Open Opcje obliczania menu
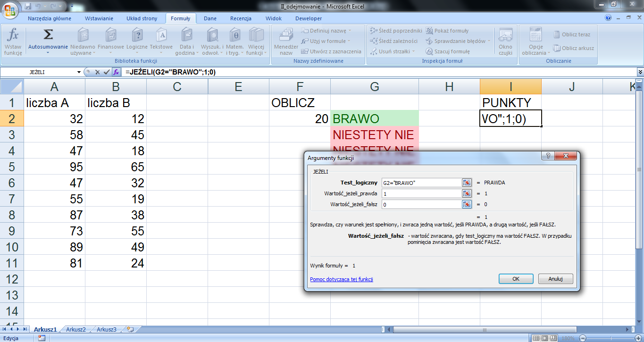This screenshot has width=644, height=342. coord(535,42)
